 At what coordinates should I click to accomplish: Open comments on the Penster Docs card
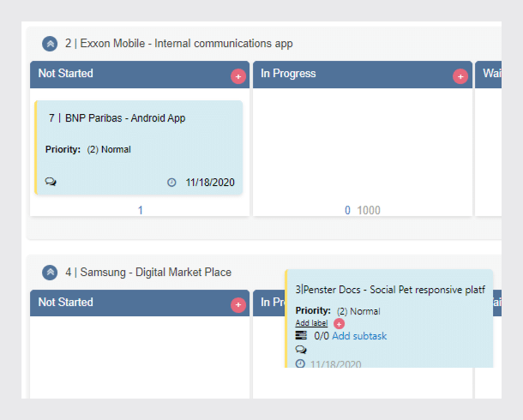[x=301, y=350]
